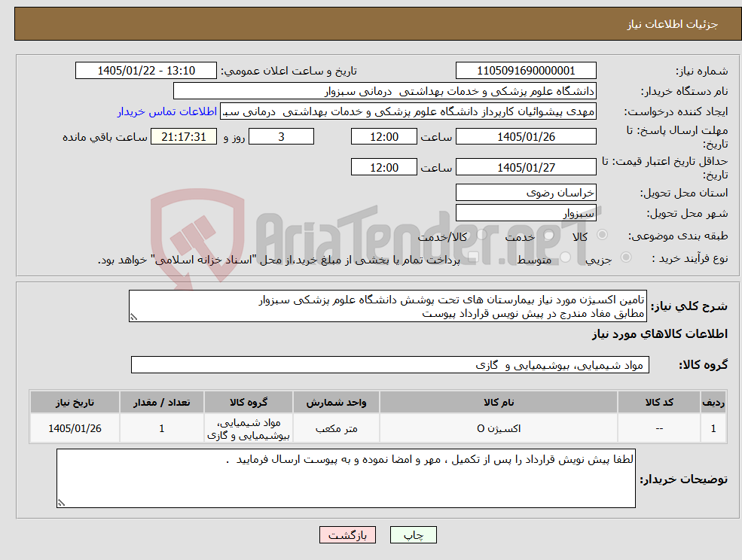The image size is (742, 560).
Task: Click the تاریخ نیاز column header
Action: (75, 402)
